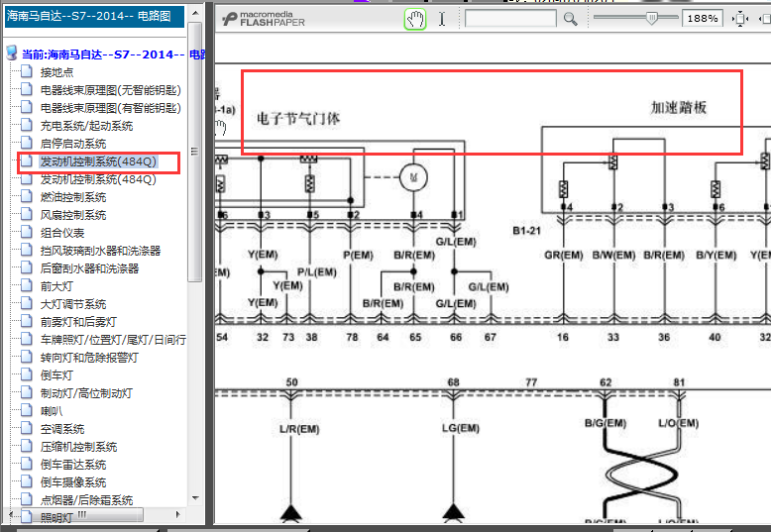Click the motor M symbol in diagram
This screenshot has height=532, width=771.
(x=413, y=177)
